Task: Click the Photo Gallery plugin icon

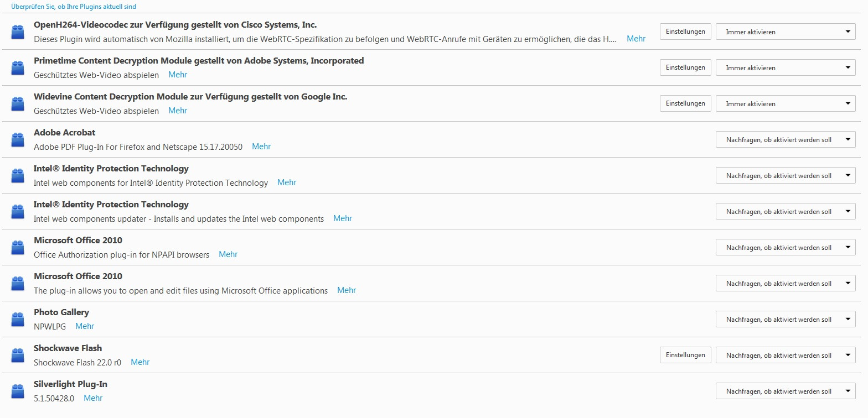Action: click(18, 320)
